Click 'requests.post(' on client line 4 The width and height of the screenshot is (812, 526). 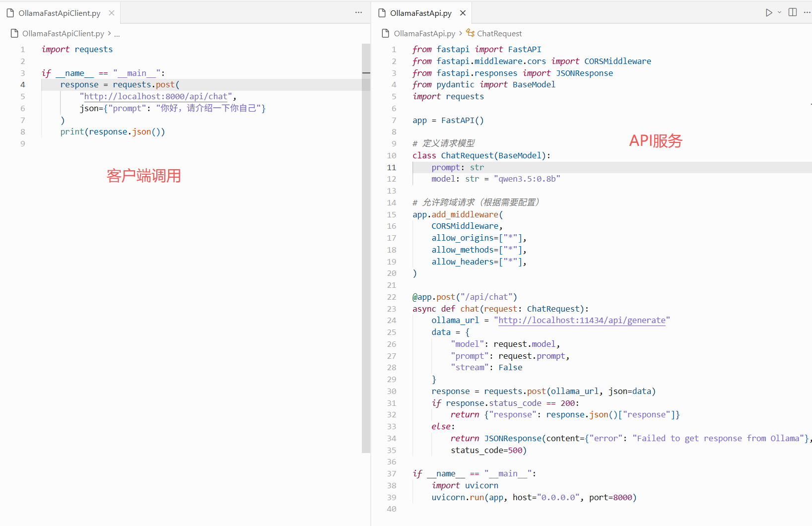[146, 84]
